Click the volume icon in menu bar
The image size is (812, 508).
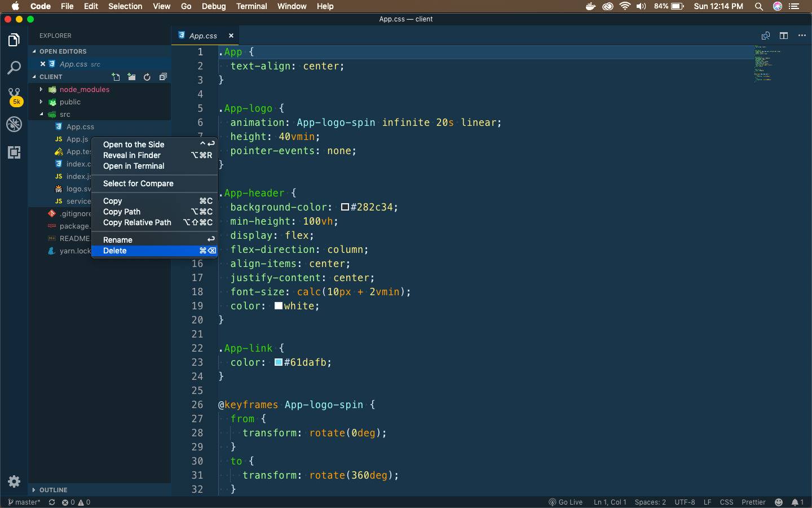(x=642, y=6)
